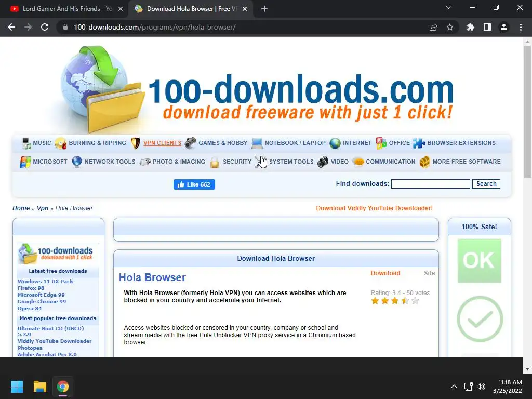Screen dimensions: 532x399
Task: Rate Hola Browser with fifth star
Action: click(415, 301)
